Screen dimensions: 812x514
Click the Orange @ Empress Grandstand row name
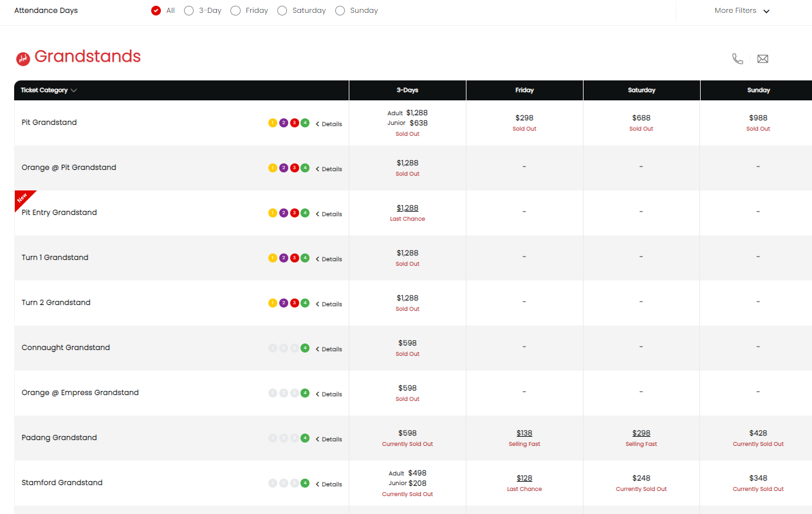pyautogui.click(x=80, y=392)
